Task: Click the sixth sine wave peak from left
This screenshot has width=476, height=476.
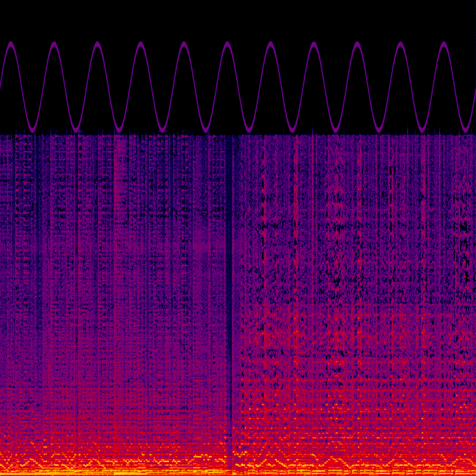Action: (x=227, y=44)
